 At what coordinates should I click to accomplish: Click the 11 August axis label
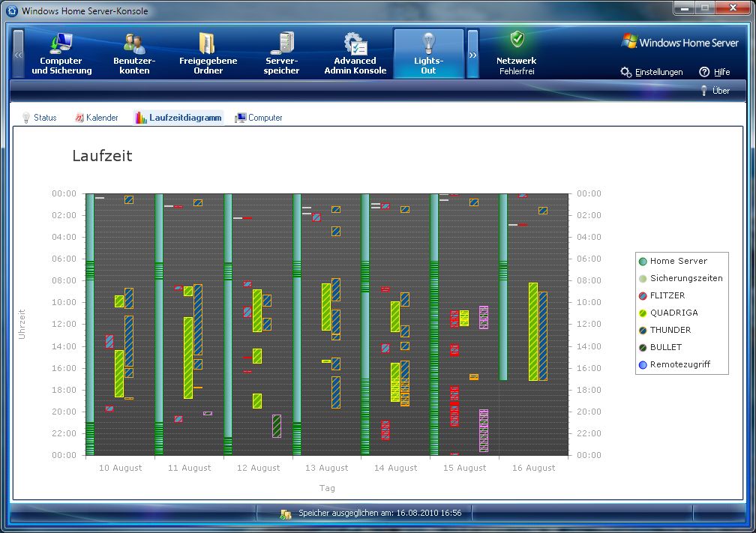click(x=190, y=468)
